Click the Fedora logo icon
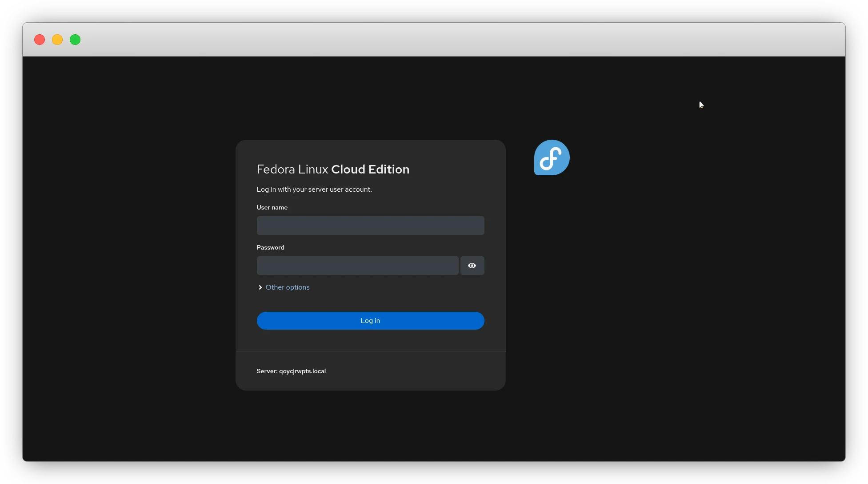Image resolution: width=868 pixels, height=484 pixels. [x=552, y=157]
